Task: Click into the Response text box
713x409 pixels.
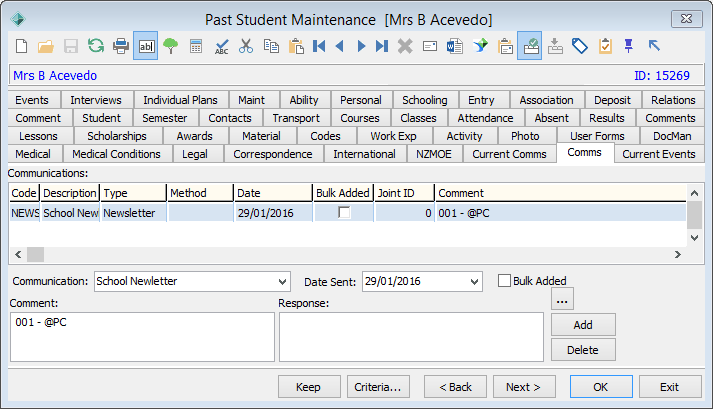Action: pos(411,337)
